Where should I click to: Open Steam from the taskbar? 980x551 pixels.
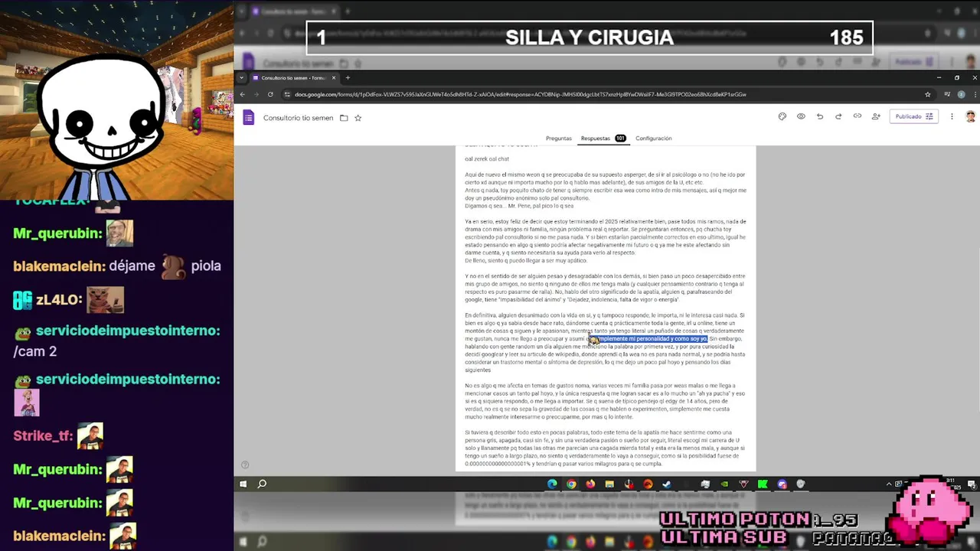pos(667,484)
